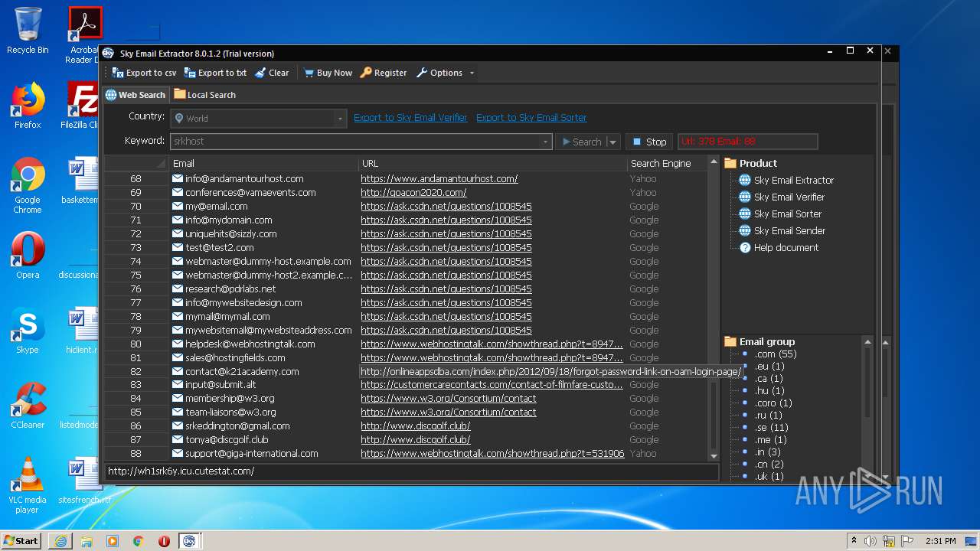Click the status bar showing wh1srk6y.icu.cutestat.com

(412, 471)
